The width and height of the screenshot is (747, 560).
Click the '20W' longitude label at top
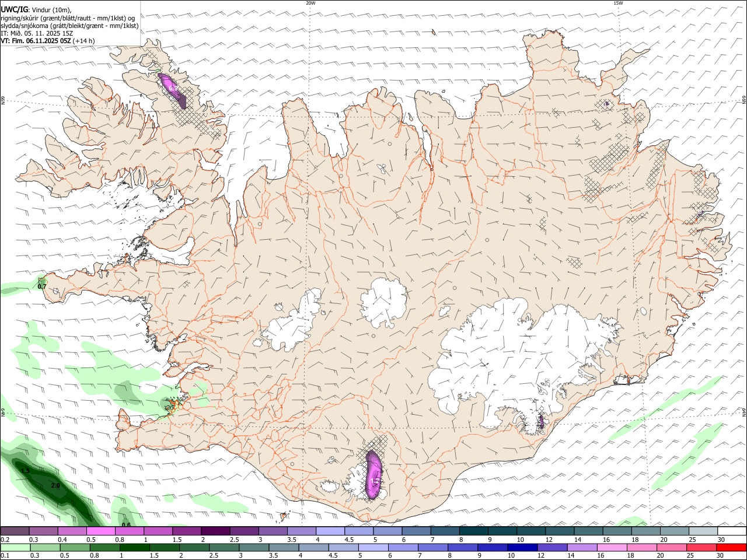pyautogui.click(x=310, y=3)
